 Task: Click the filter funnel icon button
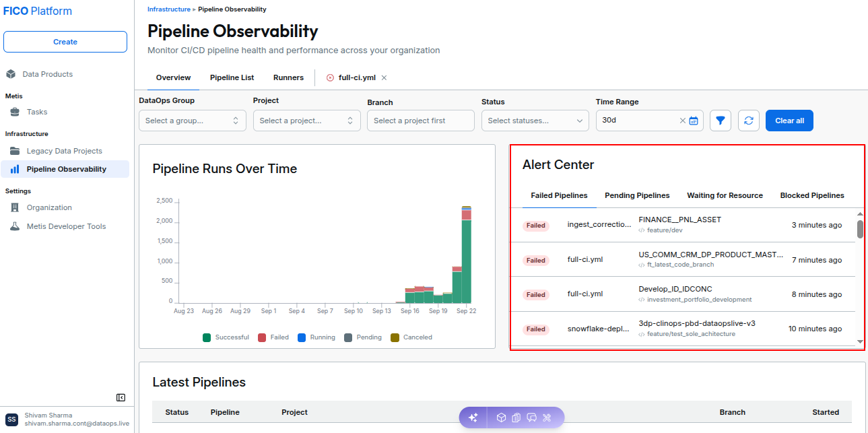(x=721, y=121)
